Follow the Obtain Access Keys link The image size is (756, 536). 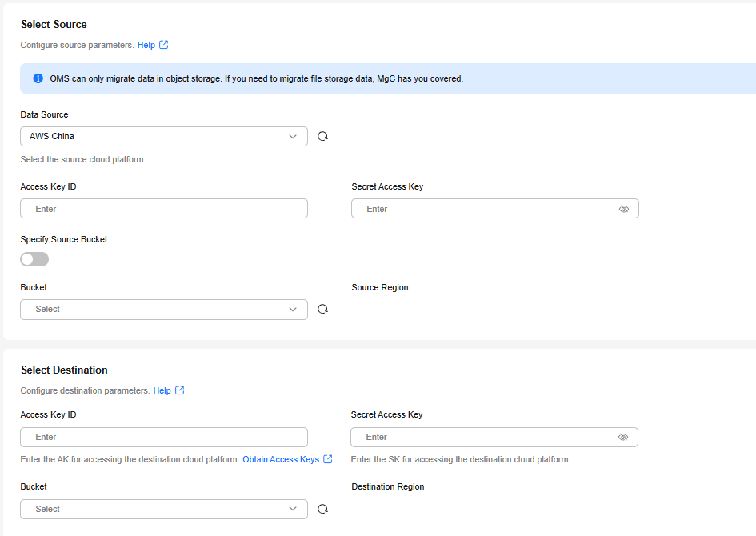[281, 459]
